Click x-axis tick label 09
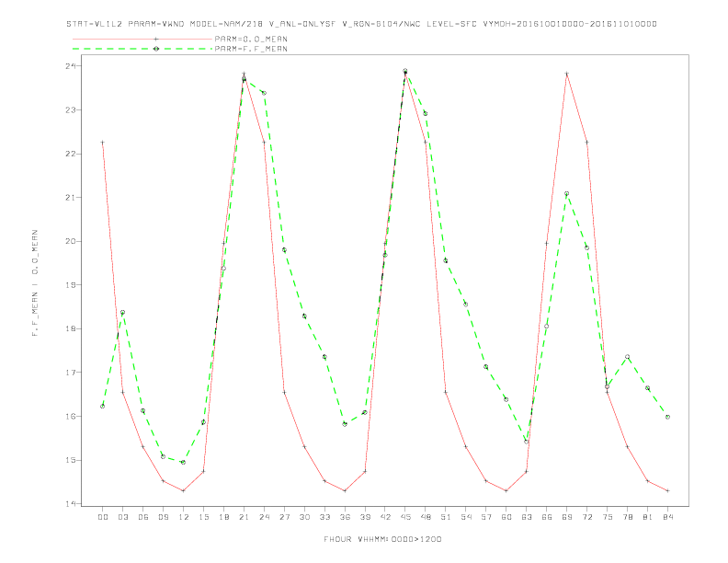The width and height of the screenshot is (728, 563). (x=163, y=517)
